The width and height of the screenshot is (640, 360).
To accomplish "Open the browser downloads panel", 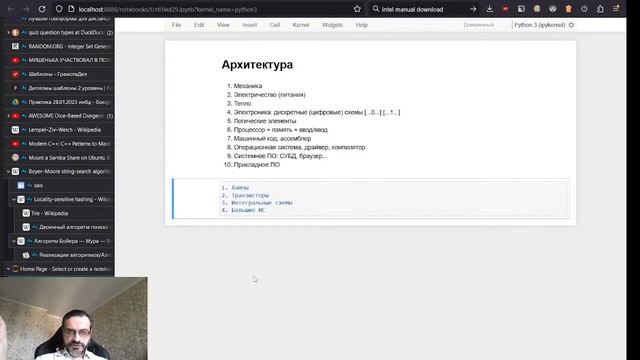I will [x=489, y=9].
